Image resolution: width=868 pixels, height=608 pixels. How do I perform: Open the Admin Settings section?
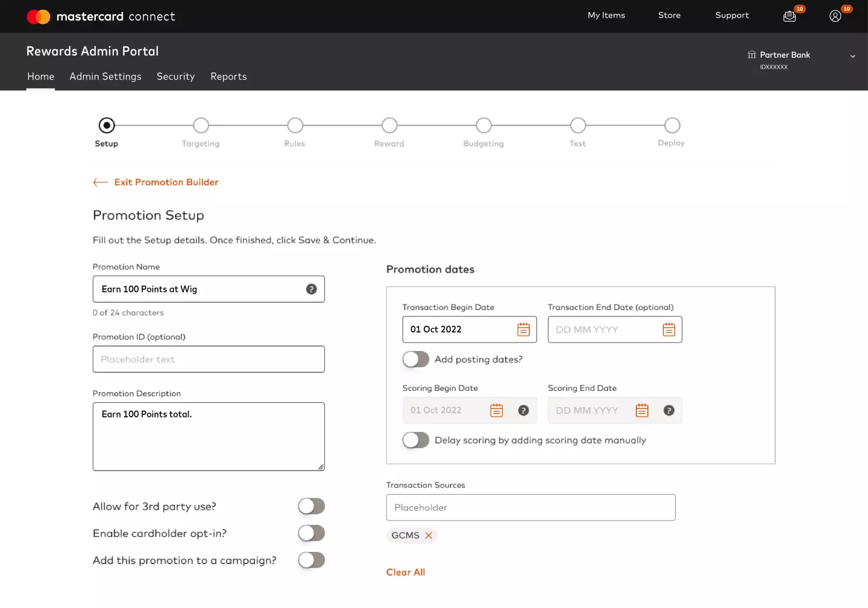pos(105,77)
